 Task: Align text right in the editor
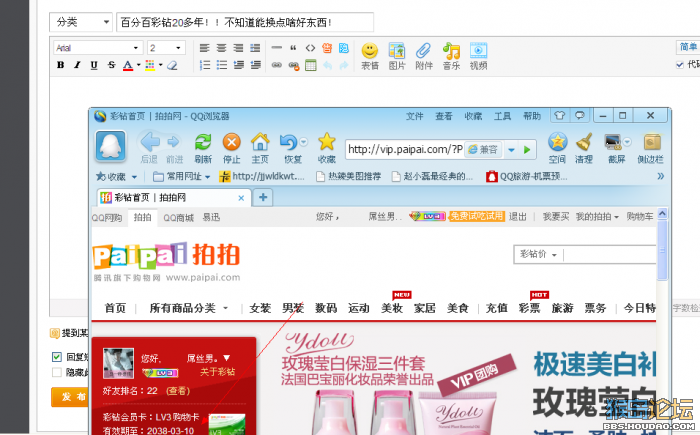pyautogui.click(x=238, y=48)
